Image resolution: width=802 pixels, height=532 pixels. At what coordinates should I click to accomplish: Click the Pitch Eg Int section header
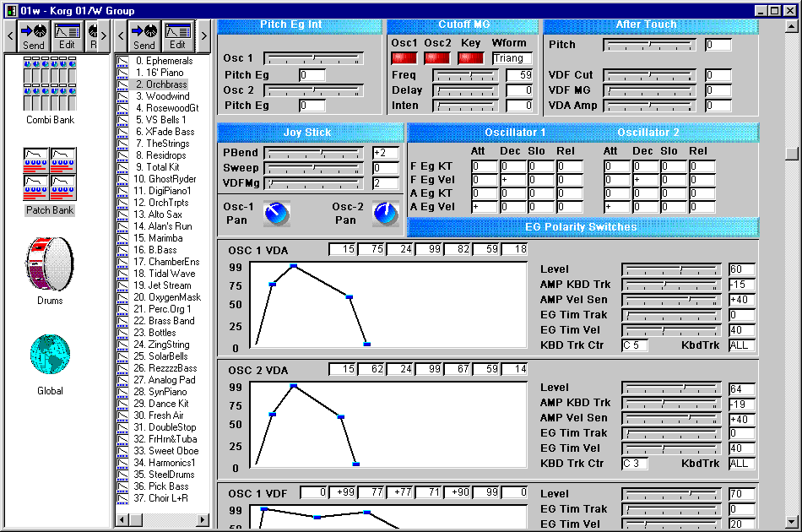tap(300, 24)
